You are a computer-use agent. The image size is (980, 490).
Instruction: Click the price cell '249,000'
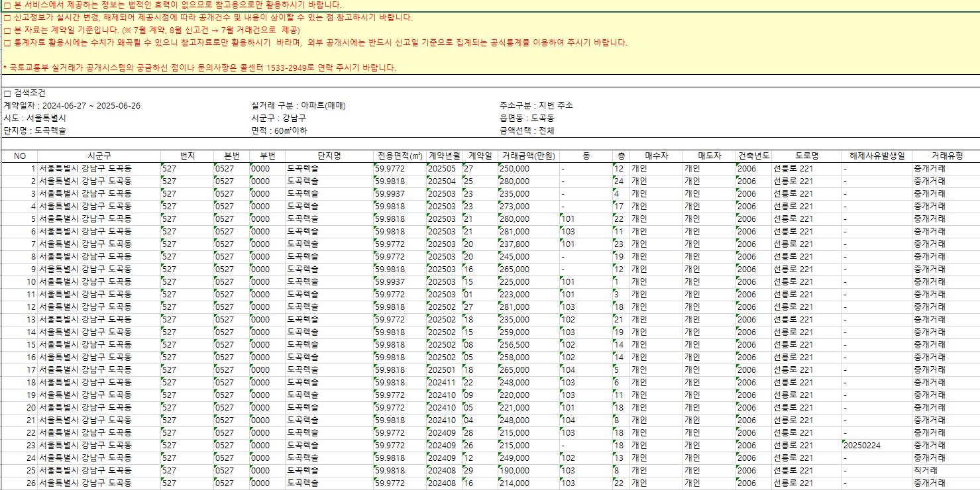pyautogui.click(x=528, y=458)
